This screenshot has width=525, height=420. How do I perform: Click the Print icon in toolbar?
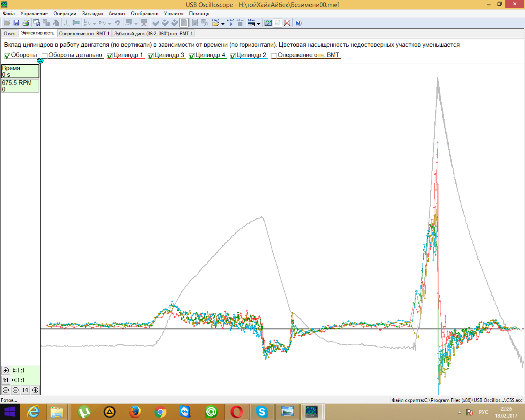[25, 23]
